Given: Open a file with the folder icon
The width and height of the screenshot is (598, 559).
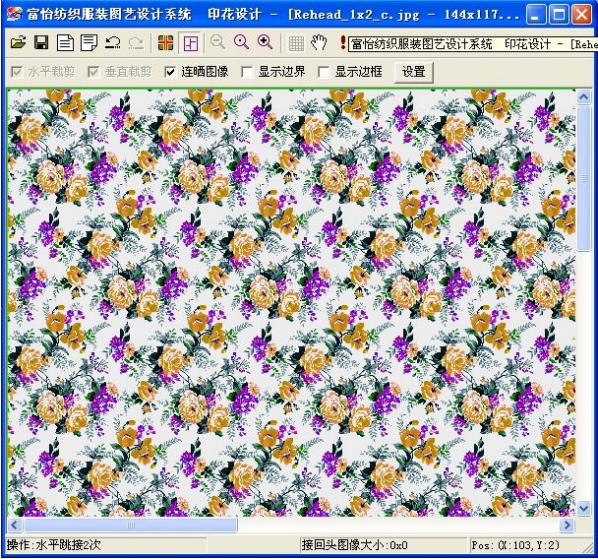Looking at the screenshot, I should pyautogui.click(x=18, y=42).
